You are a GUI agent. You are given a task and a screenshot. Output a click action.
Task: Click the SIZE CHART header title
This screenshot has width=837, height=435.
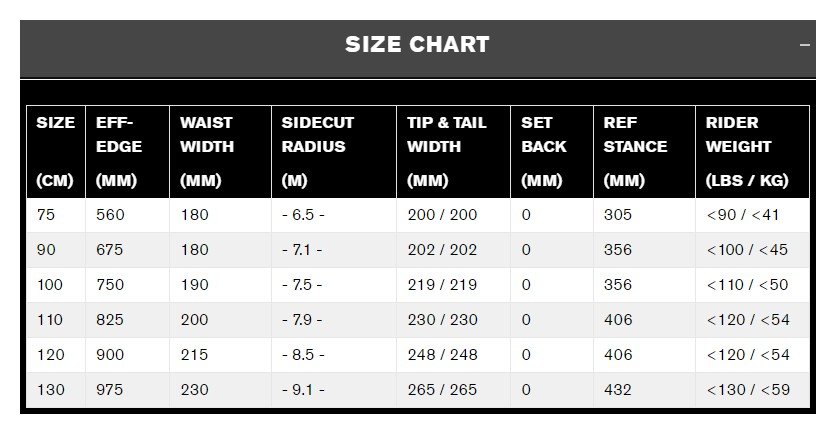click(x=417, y=44)
